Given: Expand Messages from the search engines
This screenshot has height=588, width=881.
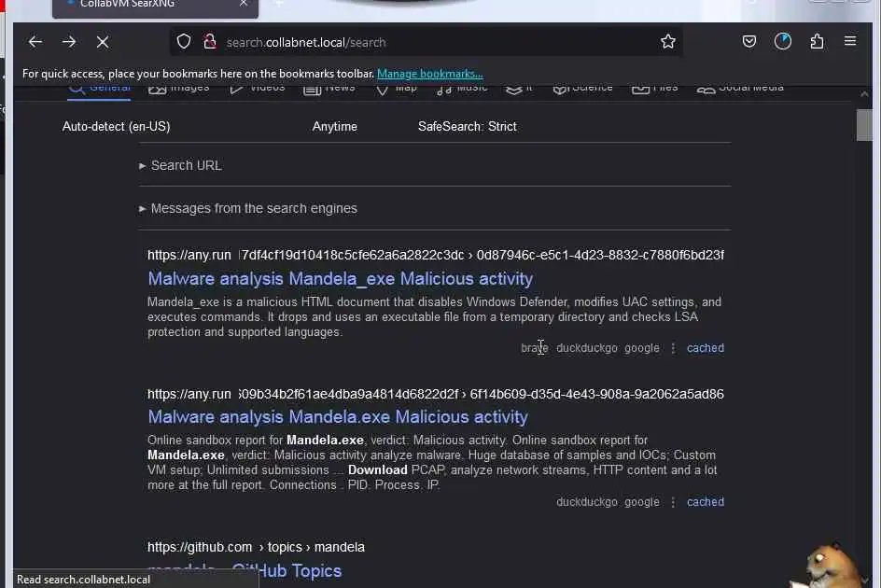Looking at the screenshot, I should pos(248,208).
